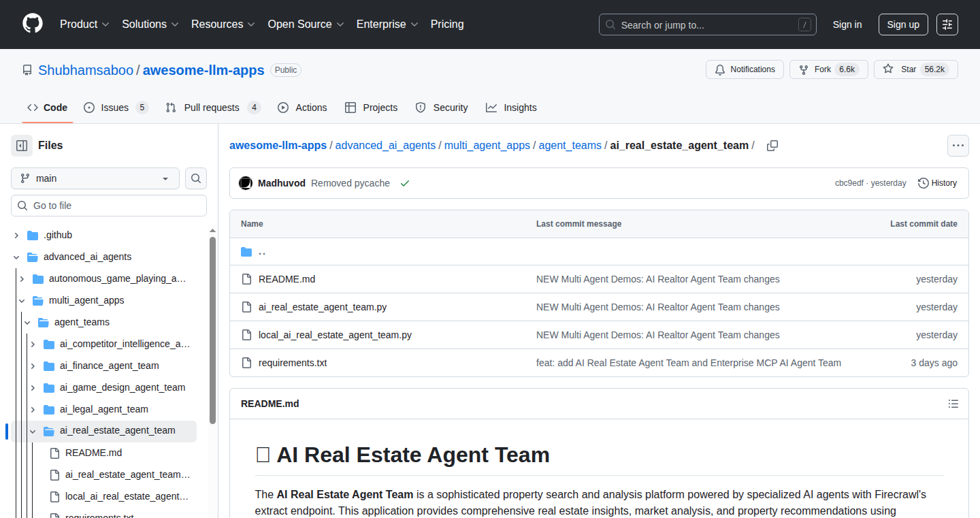Click Madhuvod's avatar image
980x518 pixels.
tap(246, 183)
